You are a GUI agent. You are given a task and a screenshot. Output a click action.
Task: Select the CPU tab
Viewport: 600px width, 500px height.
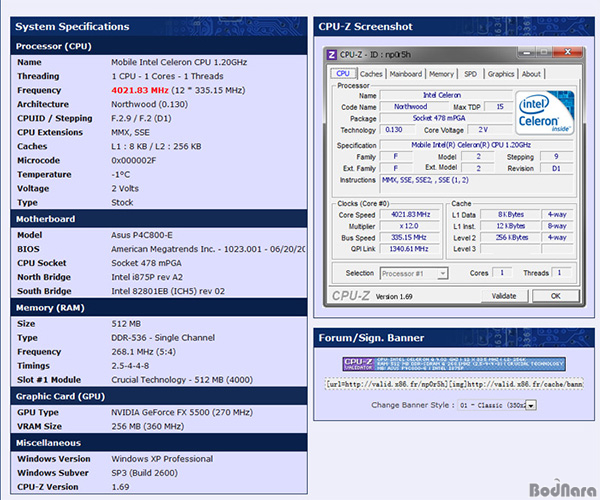pos(343,73)
